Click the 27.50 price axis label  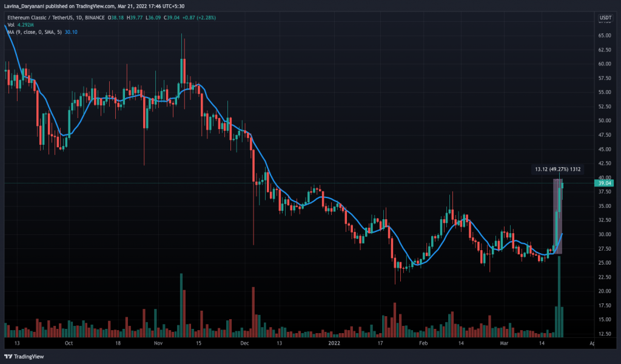tap(605, 248)
